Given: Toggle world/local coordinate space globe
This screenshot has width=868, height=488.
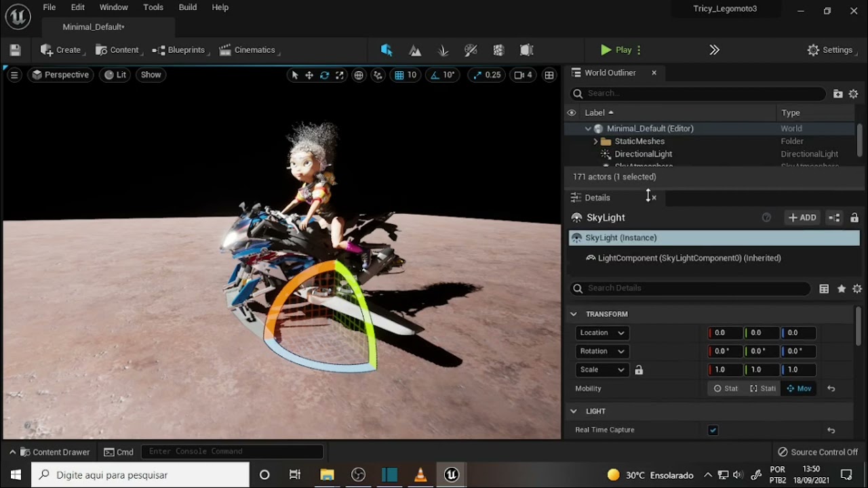Looking at the screenshot, I should [x=359, y=75].
